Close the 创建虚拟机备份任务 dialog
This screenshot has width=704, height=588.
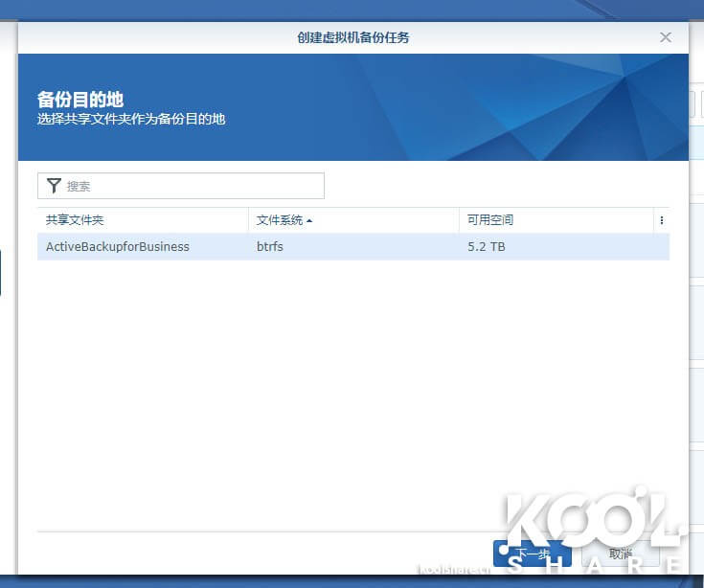(x=666, y=37)
